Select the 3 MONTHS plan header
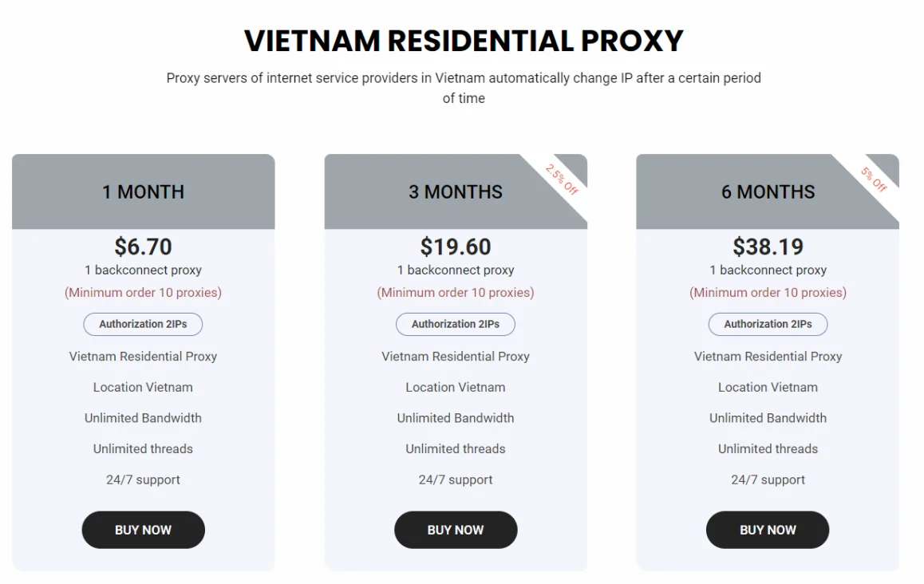 tap(456, 191)
